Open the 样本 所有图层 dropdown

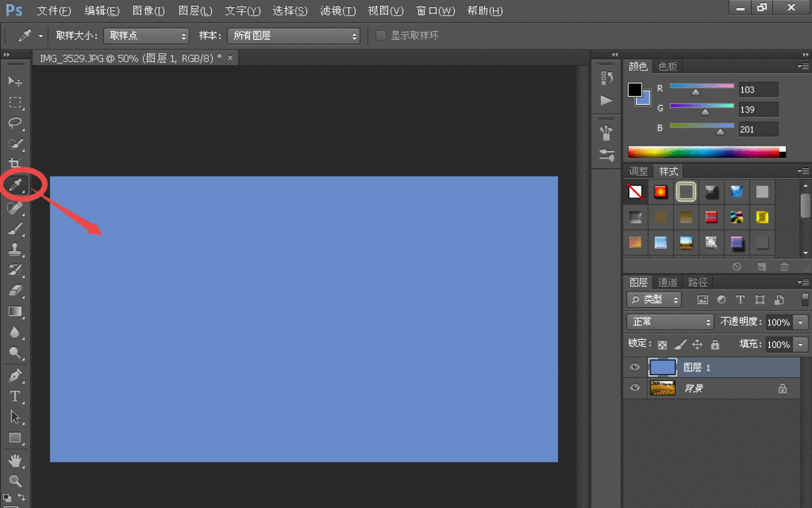(x=292, y=36)
